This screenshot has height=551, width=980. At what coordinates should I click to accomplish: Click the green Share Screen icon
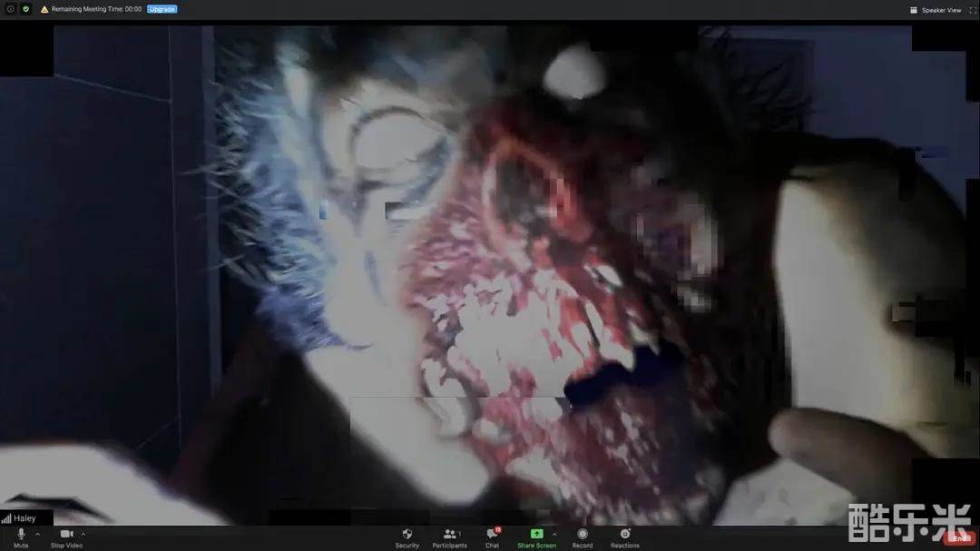coord(535,534)
